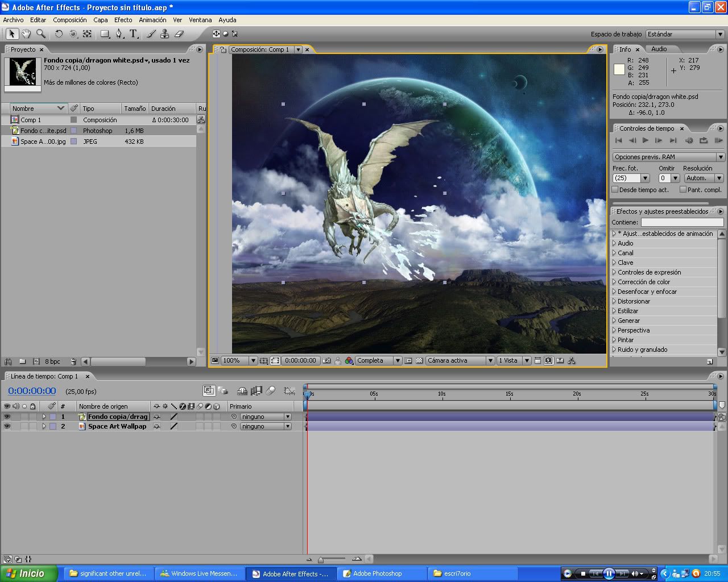728x582 pixels.
Task: Open the graph editor in timeline
Action: pos(289,391)
